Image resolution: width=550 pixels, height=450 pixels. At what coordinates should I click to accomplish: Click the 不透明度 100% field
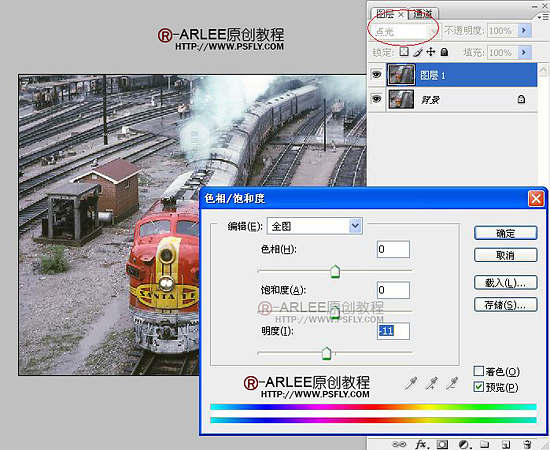[502, 31]
